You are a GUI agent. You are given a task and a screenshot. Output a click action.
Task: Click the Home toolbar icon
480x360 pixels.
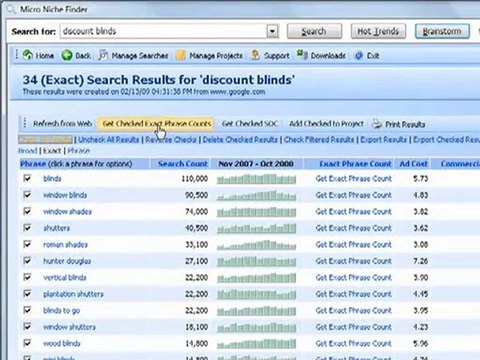pos(28,55)
